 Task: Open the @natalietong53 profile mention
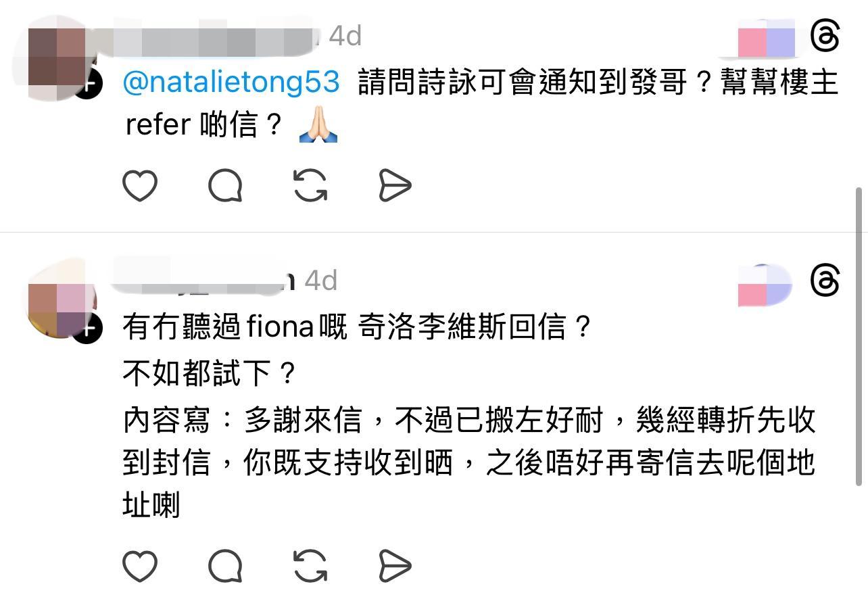[231, 82]
